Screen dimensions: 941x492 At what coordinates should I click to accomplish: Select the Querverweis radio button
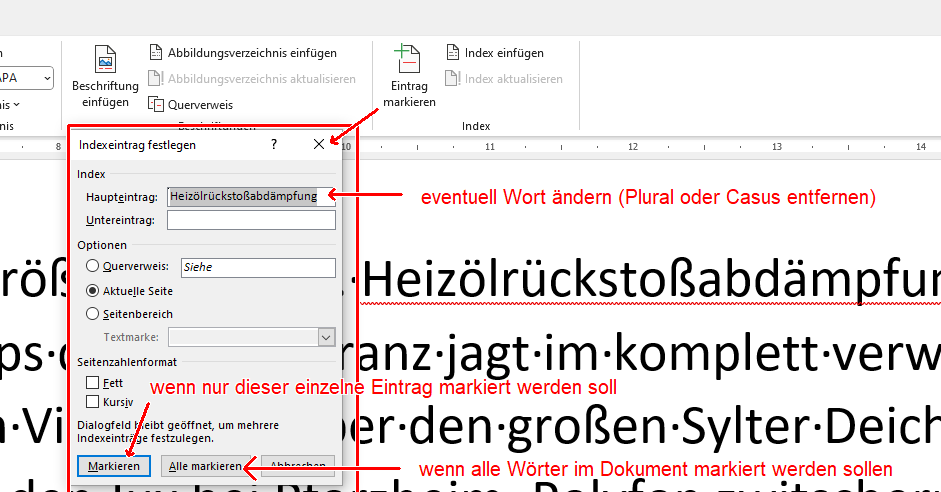(93, 267)
